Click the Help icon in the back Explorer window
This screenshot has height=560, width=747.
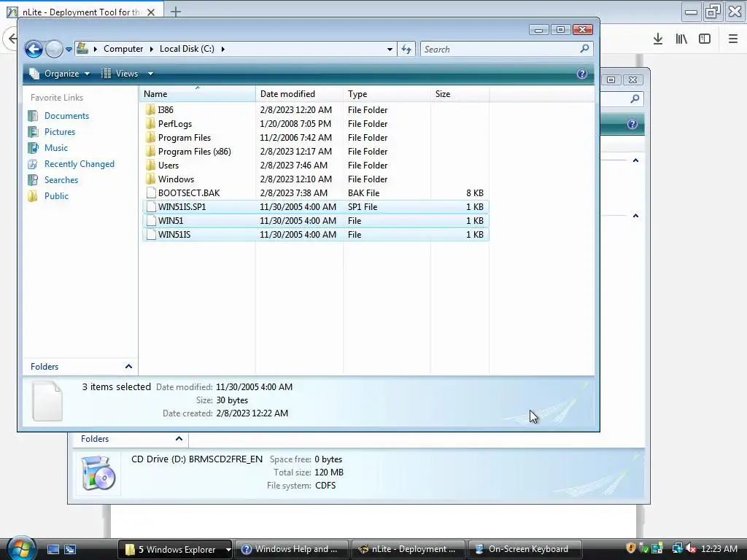pyautogui.click(x=632, y=124)
